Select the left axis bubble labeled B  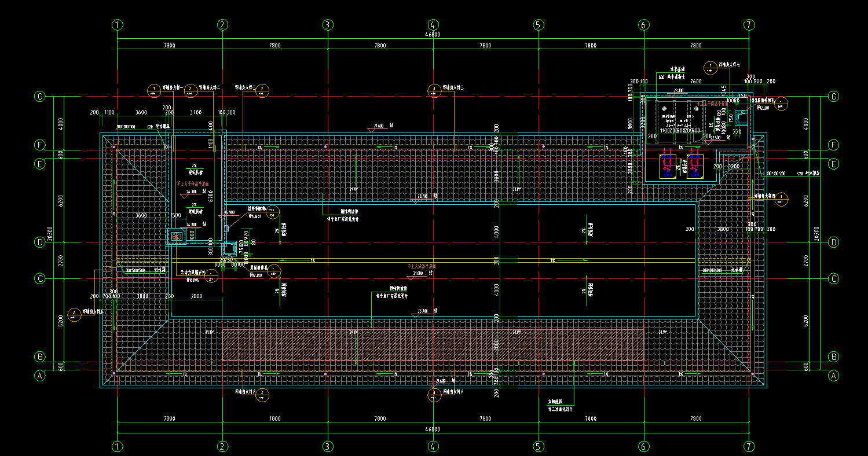tap(40, 356)
